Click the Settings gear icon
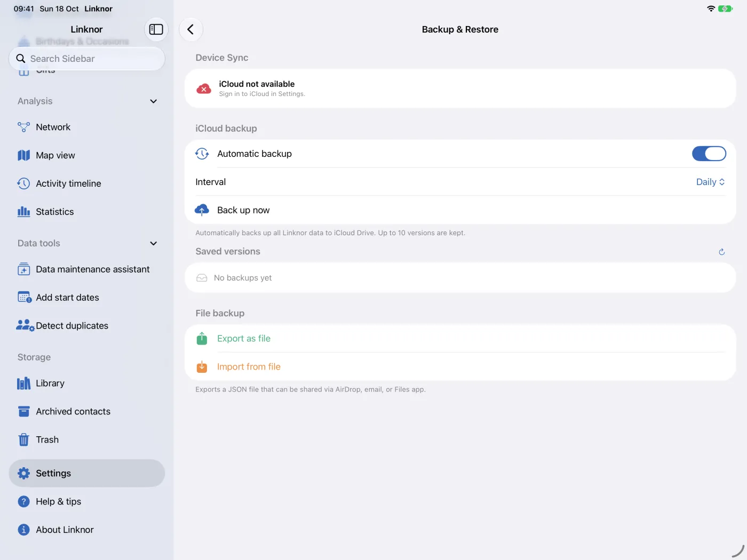 click(x=23, y=473)
